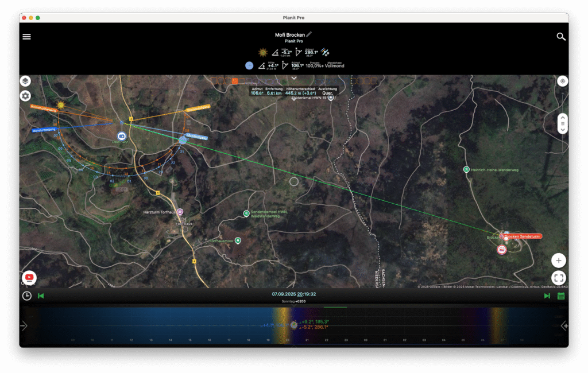Jump to previous event with green arrow
The width and height of the screenshot is (588, 373).
(x=41, y=296)
